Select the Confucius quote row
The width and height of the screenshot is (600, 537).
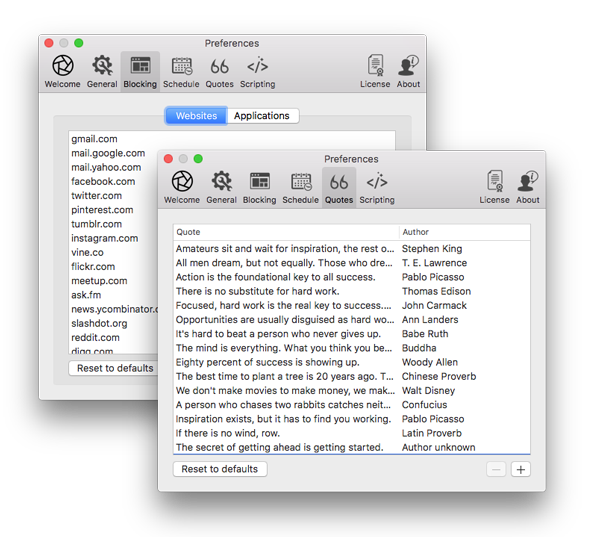352,405
